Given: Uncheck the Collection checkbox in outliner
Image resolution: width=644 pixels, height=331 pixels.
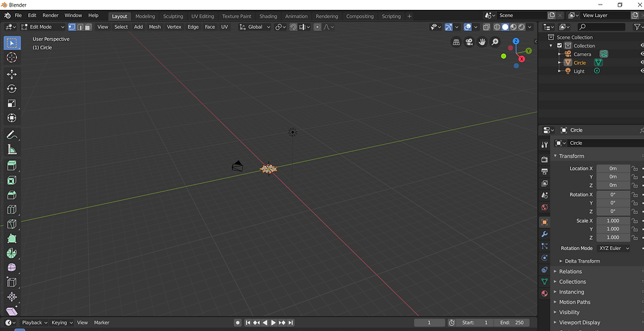Looking at the screenshot, I should point(559,45).
